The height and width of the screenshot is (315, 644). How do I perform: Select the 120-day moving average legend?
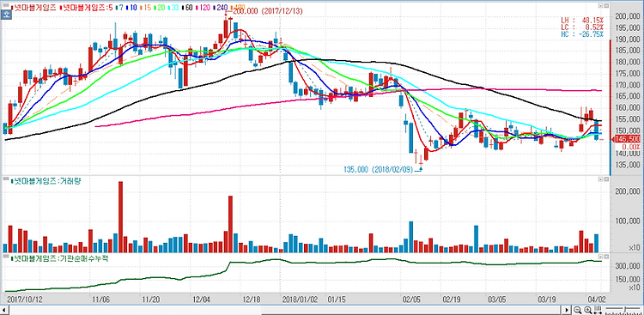click(x=203, y=8)
